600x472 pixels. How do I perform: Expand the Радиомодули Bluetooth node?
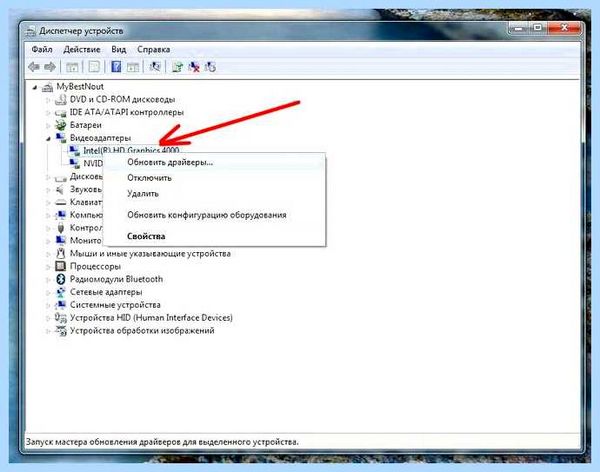click(x=48, y=279)
